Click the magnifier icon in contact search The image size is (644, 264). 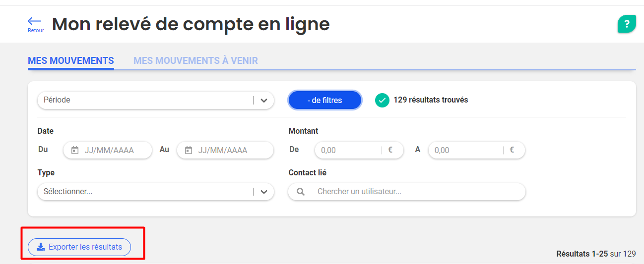pyautogui.click(x=300, y=191)
